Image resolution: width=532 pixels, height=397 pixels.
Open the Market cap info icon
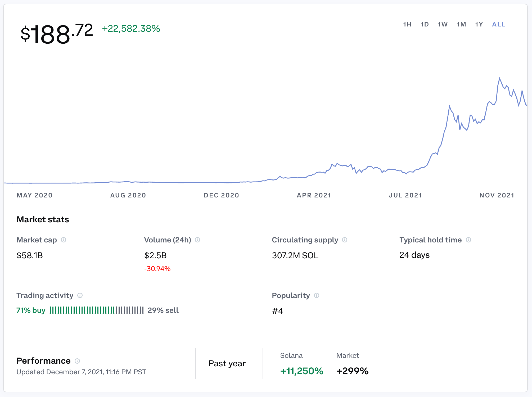tap(64, 240)
